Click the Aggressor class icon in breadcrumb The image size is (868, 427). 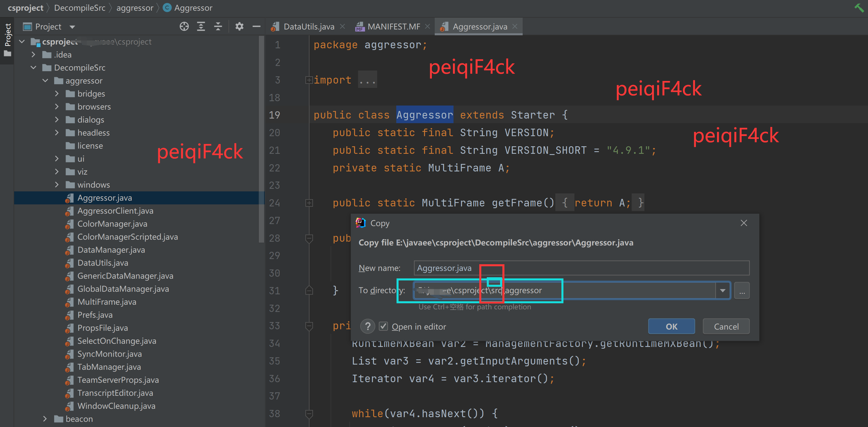point(167,8)
